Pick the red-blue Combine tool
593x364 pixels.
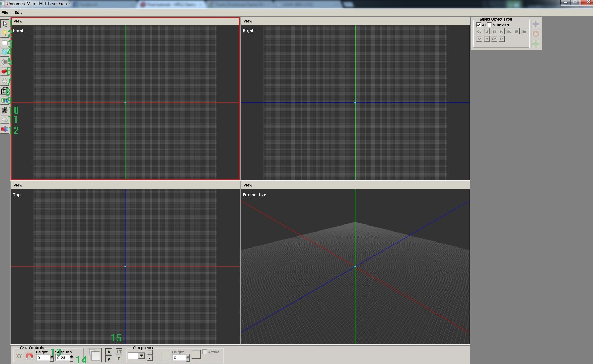[5, 129]
